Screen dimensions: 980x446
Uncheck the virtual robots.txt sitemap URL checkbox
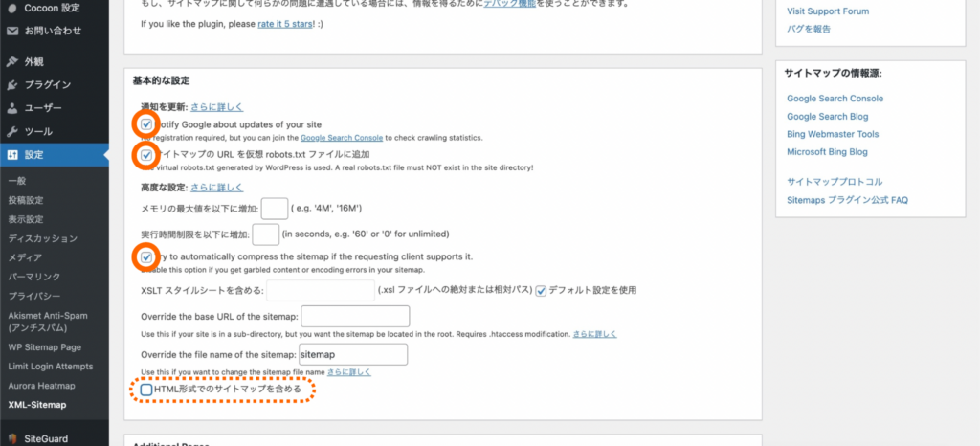click(145, 154)
